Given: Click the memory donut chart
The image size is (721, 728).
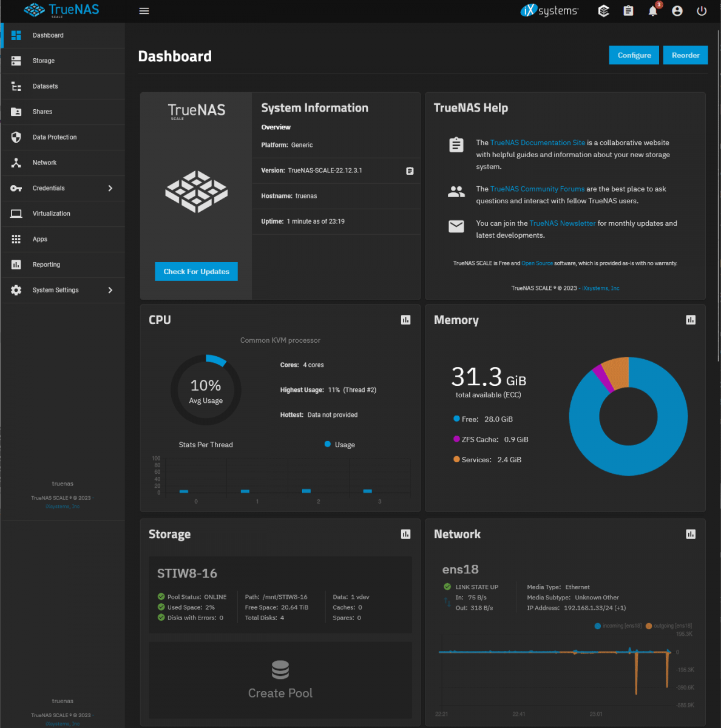Looking at the screenshot, I should coord(628,416).
